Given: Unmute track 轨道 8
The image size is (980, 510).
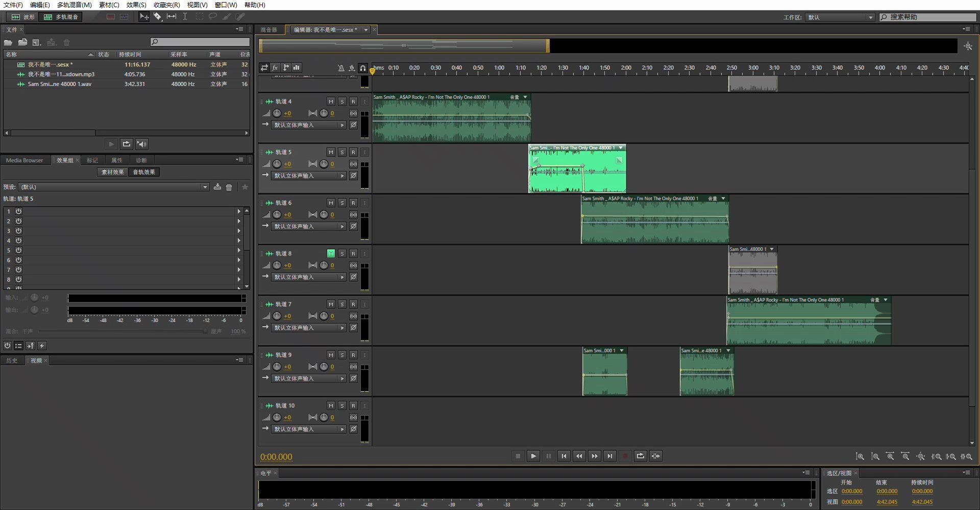Looking at the screenshot, I should click(x=331, y=253).
